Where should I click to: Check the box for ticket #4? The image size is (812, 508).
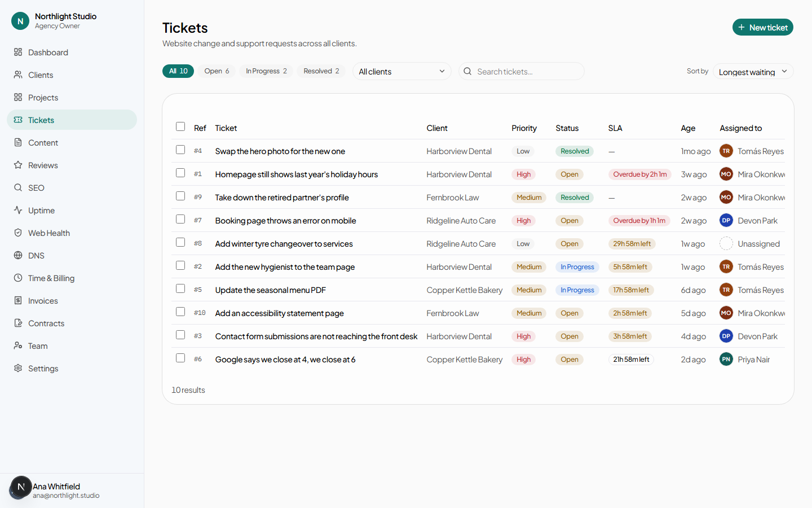point(180,150)
